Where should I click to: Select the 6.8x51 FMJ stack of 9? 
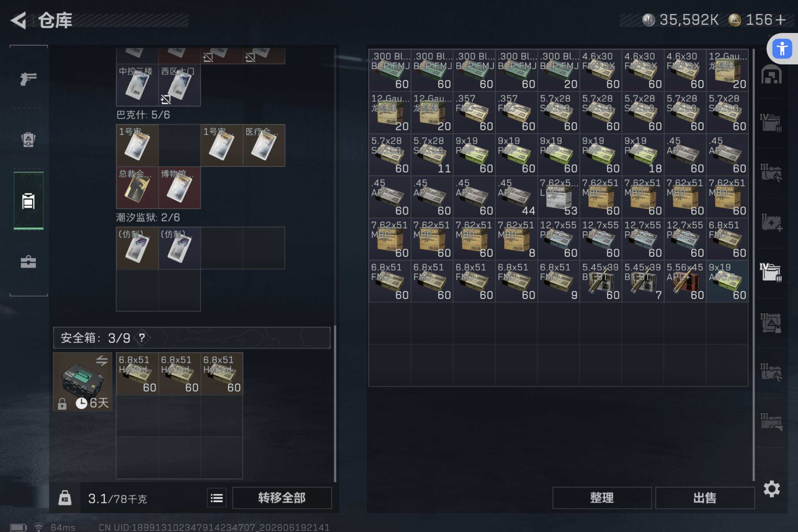(559, 281)
